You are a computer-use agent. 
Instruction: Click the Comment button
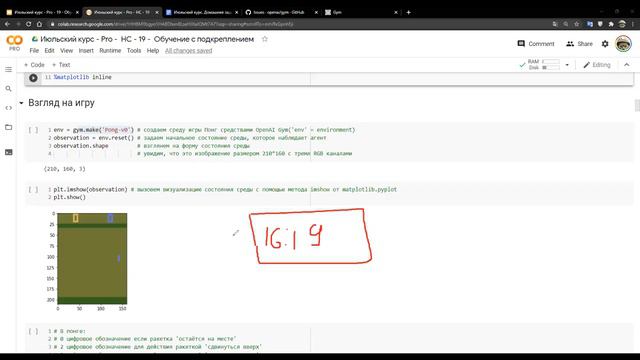tap(536, 44)
